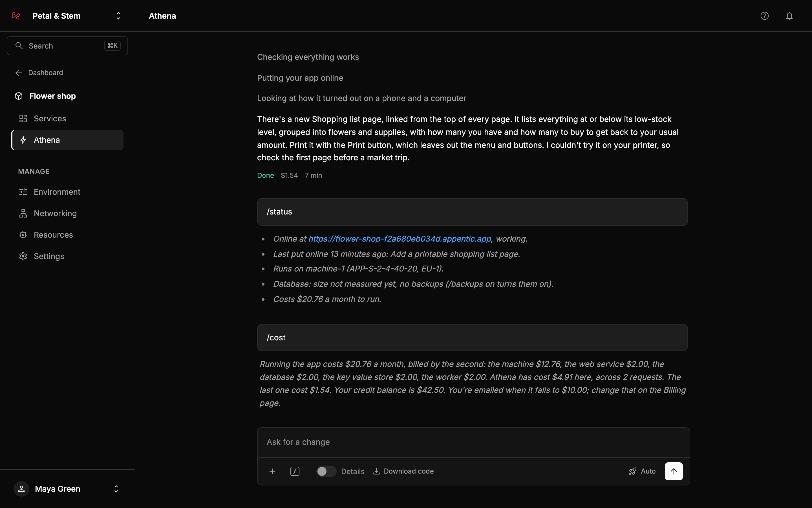Click the Athena page title in header
The height and width of the screenshot is (508, 812).
point(162,16)
